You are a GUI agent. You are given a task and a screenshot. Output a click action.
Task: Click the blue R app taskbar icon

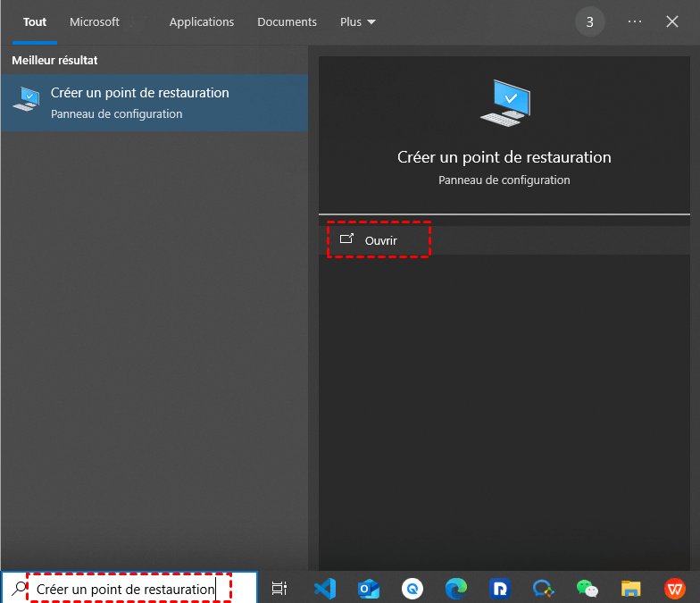pyautogui.click(x=500, y=588)
